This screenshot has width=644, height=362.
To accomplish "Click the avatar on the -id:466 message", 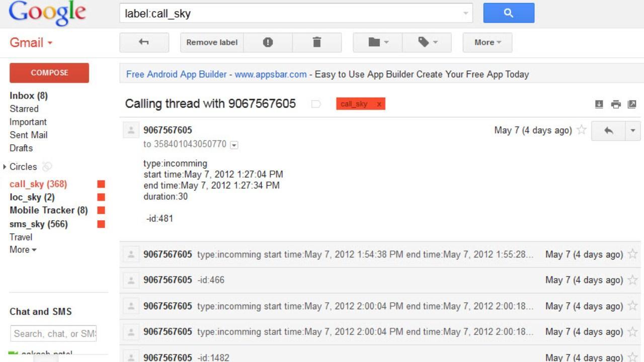I will coord(131,280).
